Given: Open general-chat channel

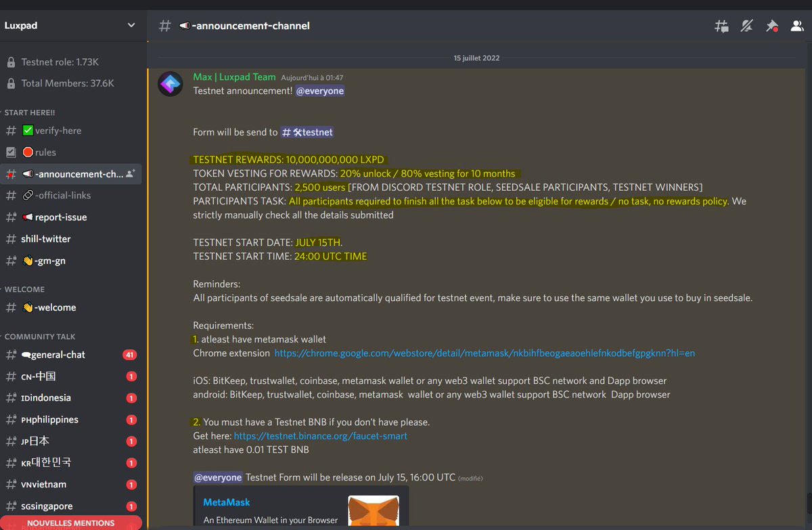Looking at the screenshot, I should (71, 355).
